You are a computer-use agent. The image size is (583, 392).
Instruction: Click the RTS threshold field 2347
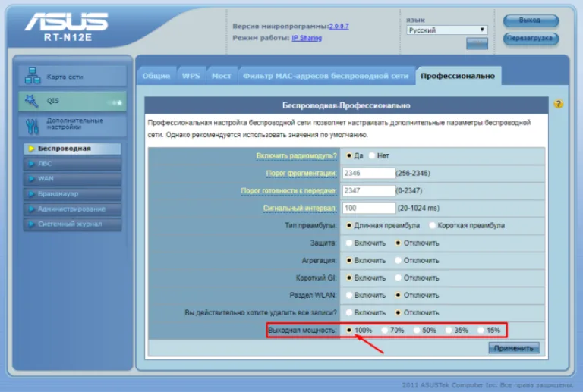tap(369, 191)
